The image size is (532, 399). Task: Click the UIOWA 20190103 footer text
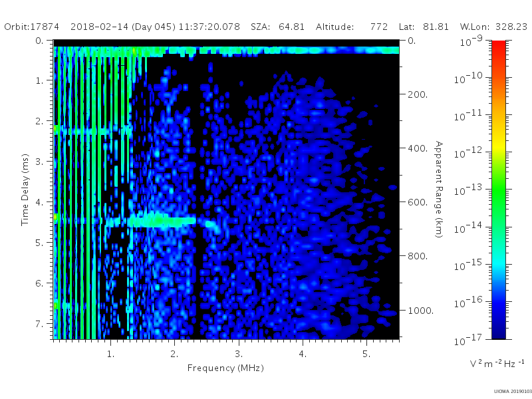[513, 391]
